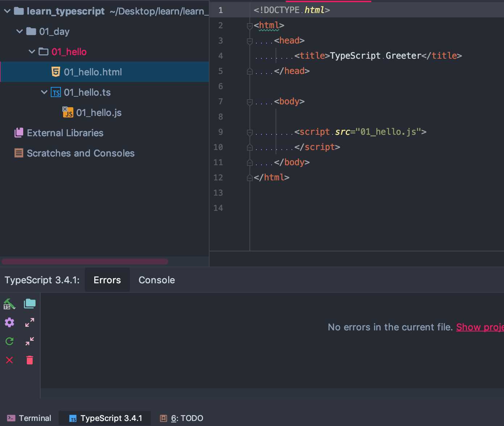Select External Libraries node
This screenshot has width=504, height=426.
65,133
